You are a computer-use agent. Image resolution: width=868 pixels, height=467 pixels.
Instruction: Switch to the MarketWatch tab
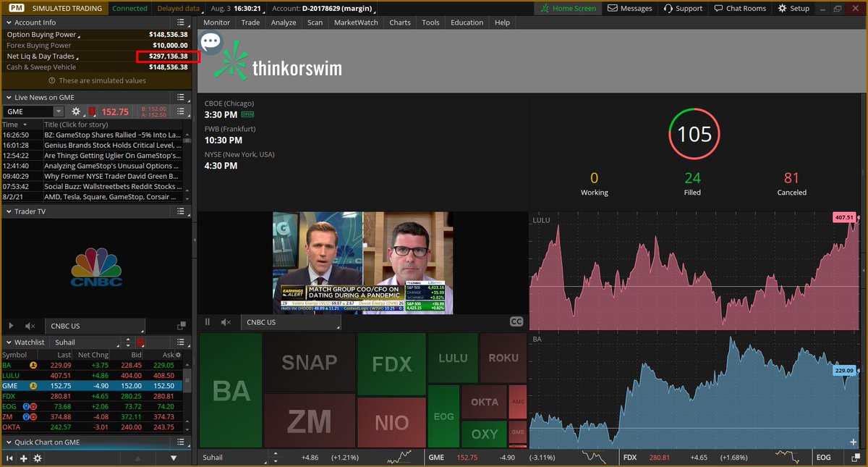click(x=356, y=22)
